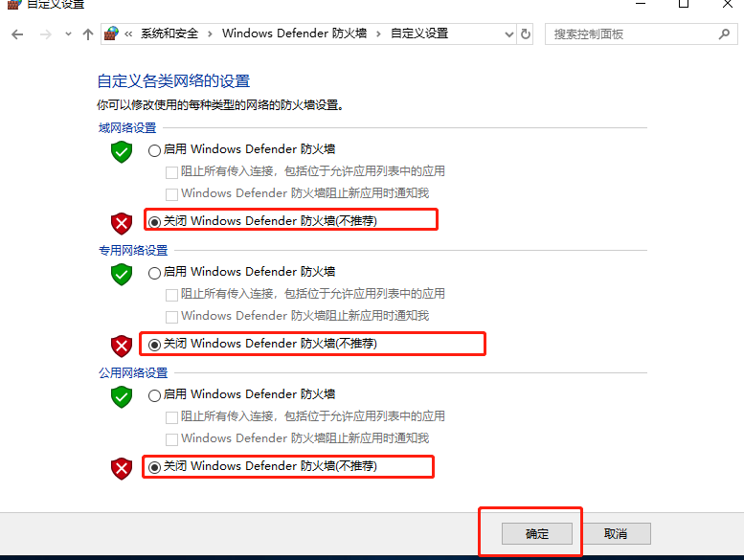The width and height of the screenshot is (744, 560).
Task: Click the 取消 button
Action: point(616,534)
